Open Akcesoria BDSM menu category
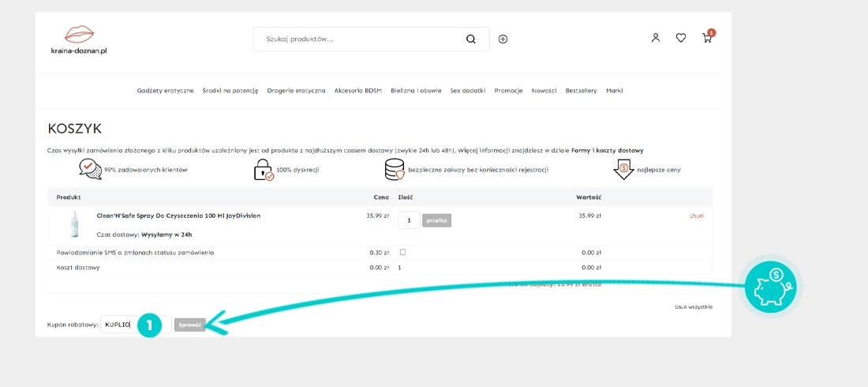 (357, 91)
